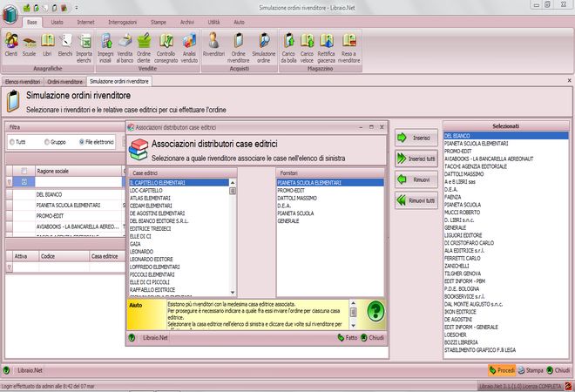
Task: Select LDC-CAPITELLO in the Case editrici list
Action: point(179,190)
